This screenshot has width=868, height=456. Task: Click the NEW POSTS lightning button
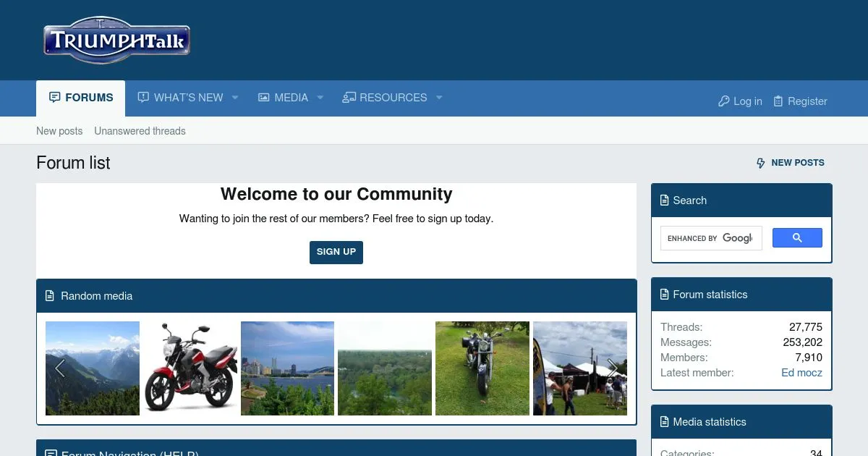coord(790,163)
